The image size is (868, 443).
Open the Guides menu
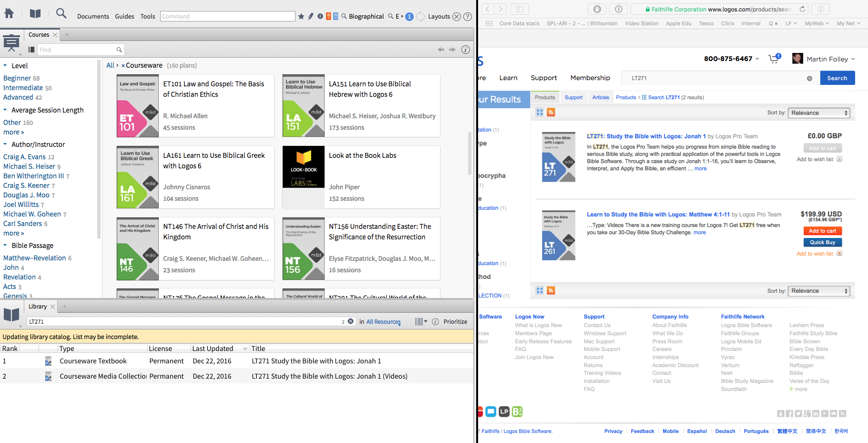click(x=124, y=16)
